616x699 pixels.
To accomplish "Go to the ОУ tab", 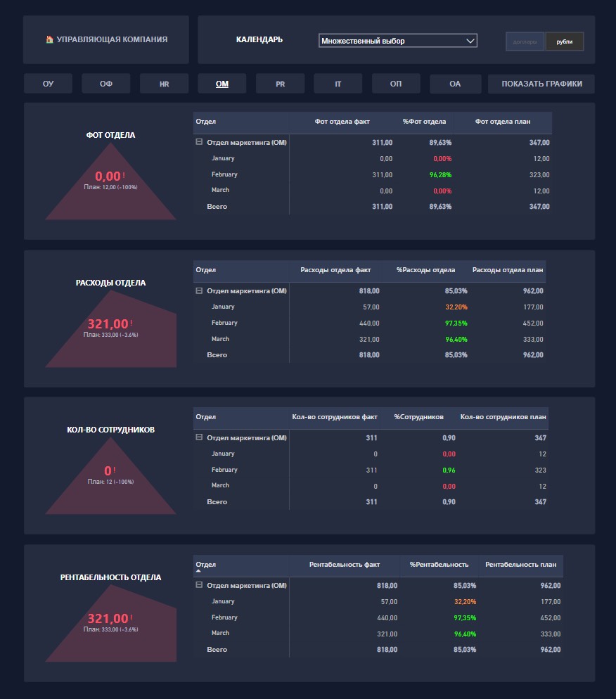I will click(48, 84).
